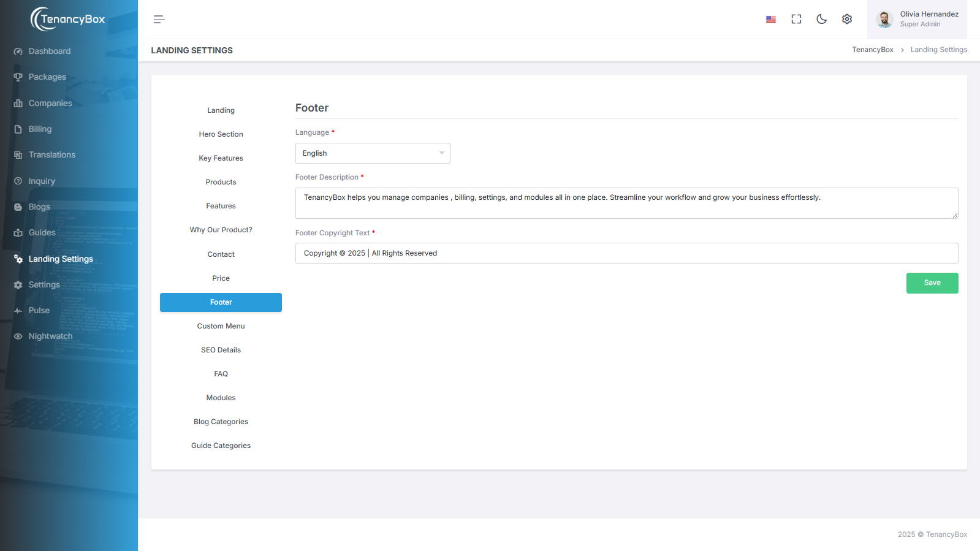Select the Products tab
Image resolution: width=980 pixels, height=551 pixels.
[221, 182]
